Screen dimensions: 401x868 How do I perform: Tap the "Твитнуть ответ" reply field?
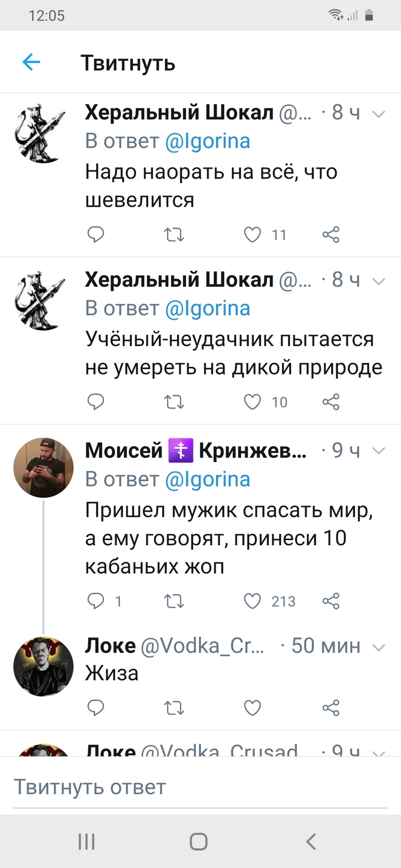click(x=200, y=787)
